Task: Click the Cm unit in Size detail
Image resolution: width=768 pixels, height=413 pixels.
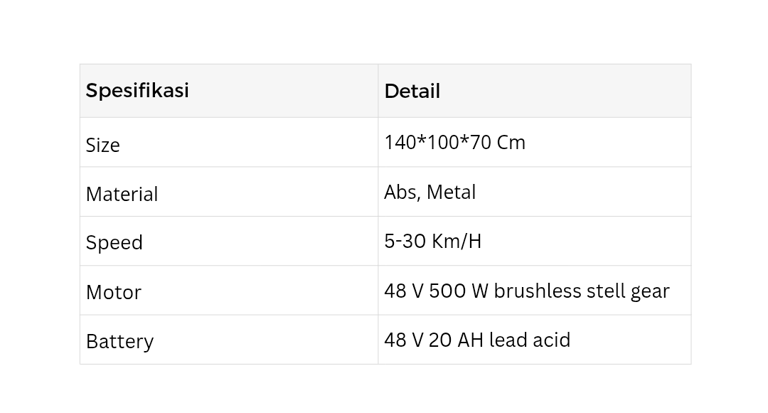Action: (x=511, y=143)
